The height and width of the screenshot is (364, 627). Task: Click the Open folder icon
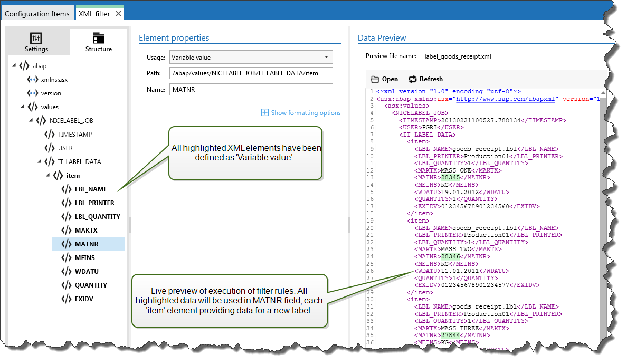click(375, 79)
